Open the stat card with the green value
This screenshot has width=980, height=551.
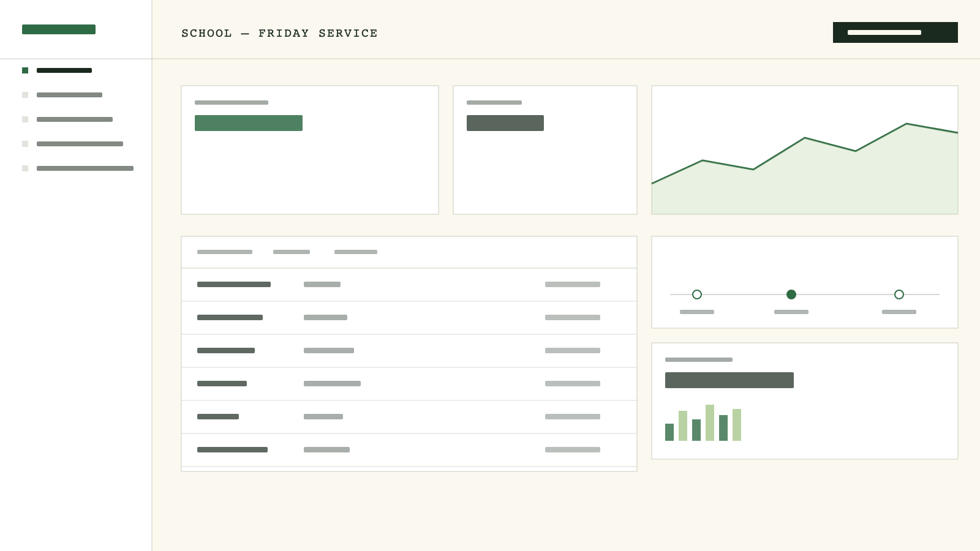(310, 150)
